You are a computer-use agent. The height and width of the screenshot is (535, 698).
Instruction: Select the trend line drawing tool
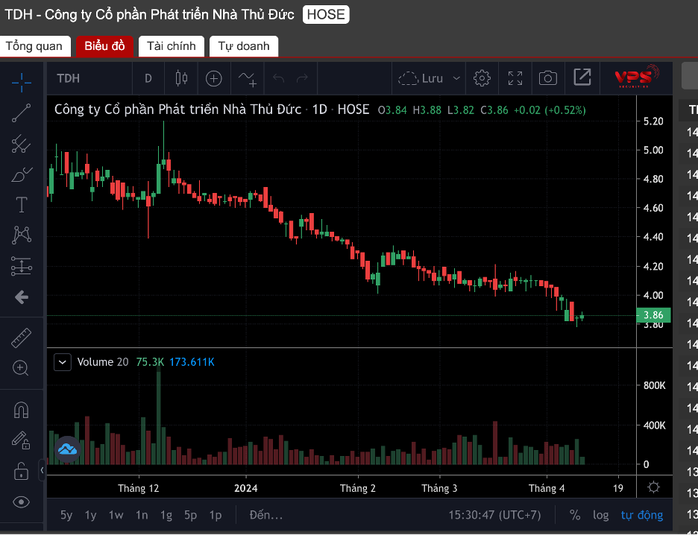click(x=21, y=113)
